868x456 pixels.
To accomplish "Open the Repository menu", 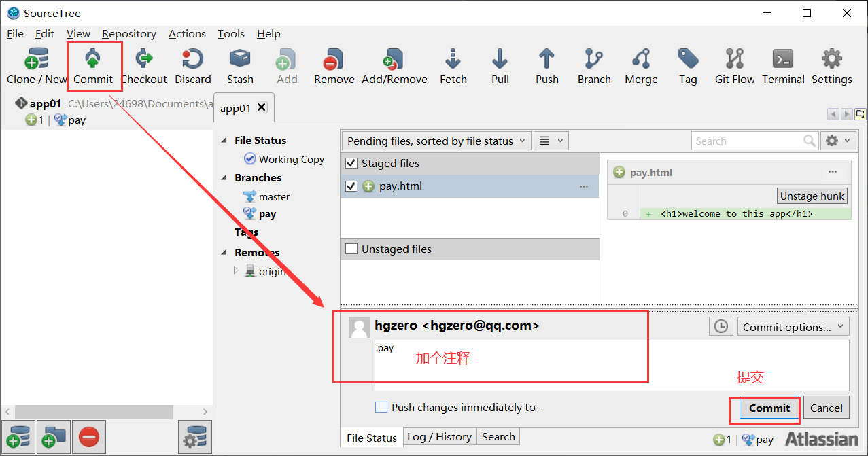I will [x=129, y=33].
